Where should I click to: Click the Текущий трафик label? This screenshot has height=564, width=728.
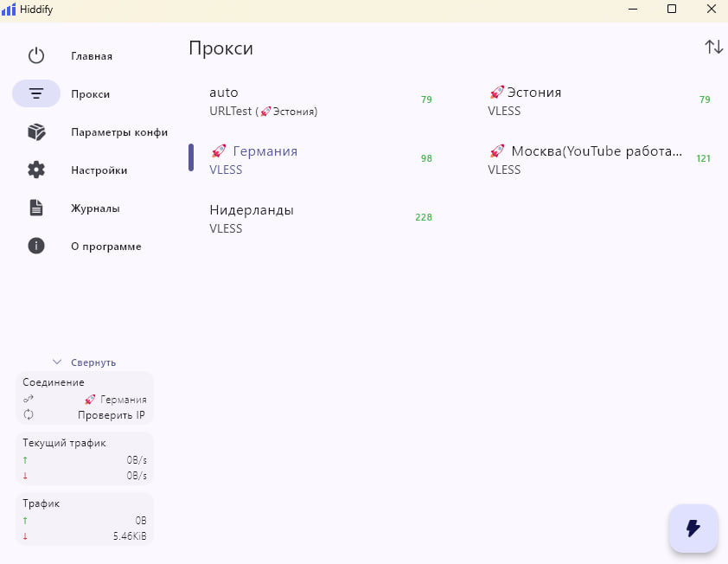coord(64,443)
